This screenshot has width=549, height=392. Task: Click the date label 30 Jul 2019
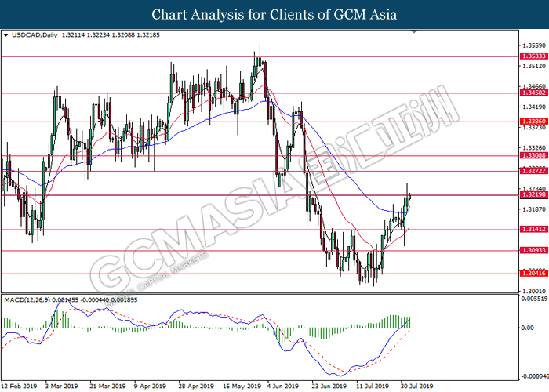[417, 386]
